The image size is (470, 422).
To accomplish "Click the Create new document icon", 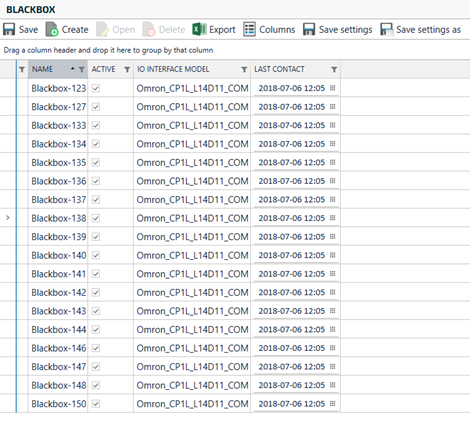I will 52,29.
